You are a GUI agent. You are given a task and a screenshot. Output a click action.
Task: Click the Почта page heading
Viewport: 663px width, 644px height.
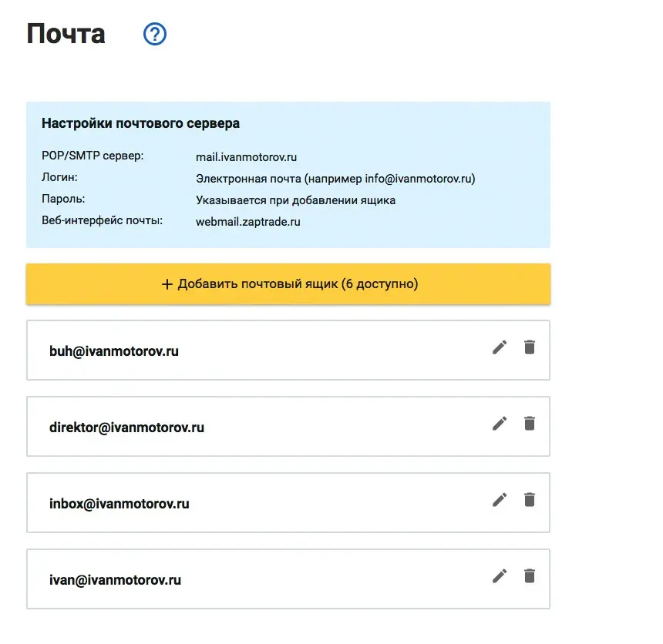pos(66,34)
